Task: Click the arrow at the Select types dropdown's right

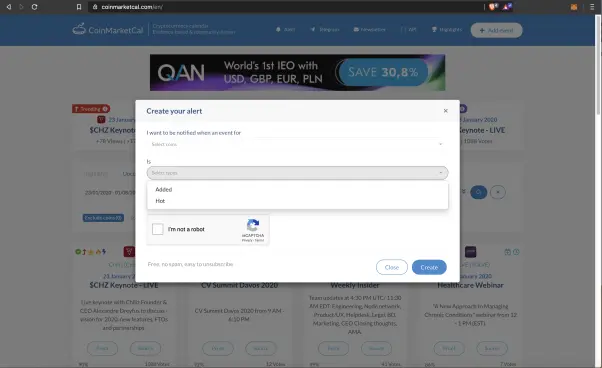Action: (x=440, y=173)
